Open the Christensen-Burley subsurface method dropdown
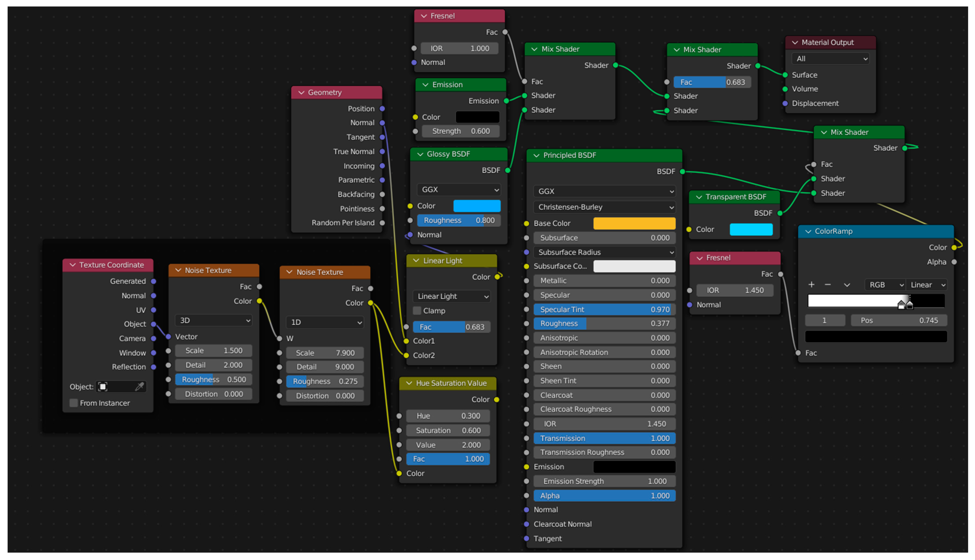The image size is (975, 560). pyautogui.click(x=605, y=207)
